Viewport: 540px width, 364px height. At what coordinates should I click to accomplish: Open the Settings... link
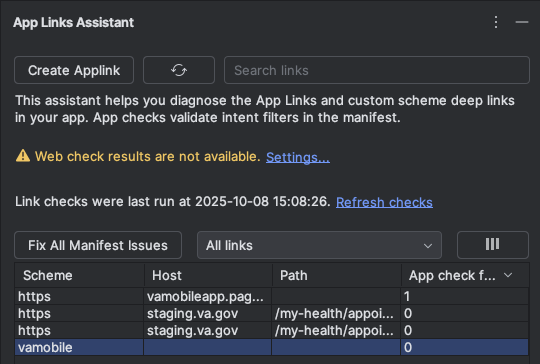pos(298,157)
